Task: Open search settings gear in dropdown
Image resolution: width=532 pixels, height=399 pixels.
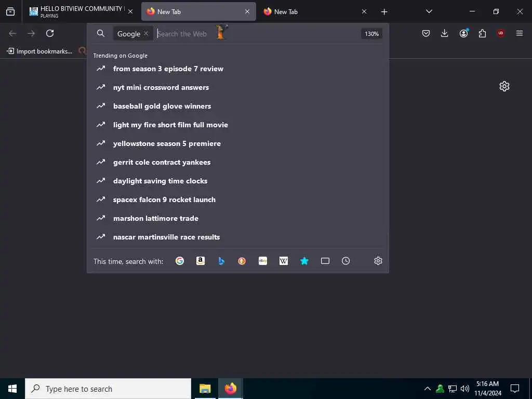Action: click(378, 261)
